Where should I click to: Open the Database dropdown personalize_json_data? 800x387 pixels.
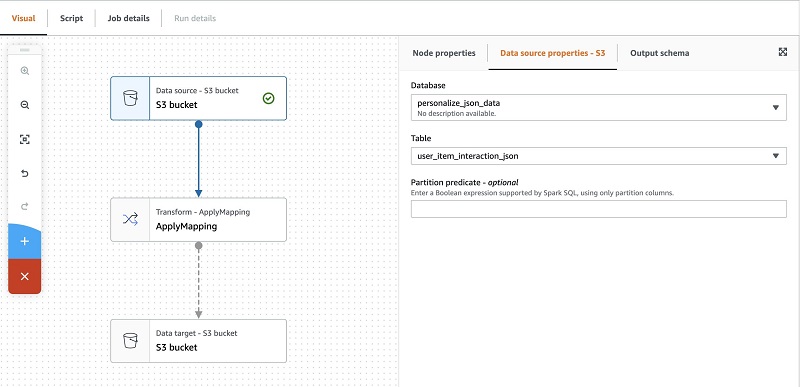[598, 107]
